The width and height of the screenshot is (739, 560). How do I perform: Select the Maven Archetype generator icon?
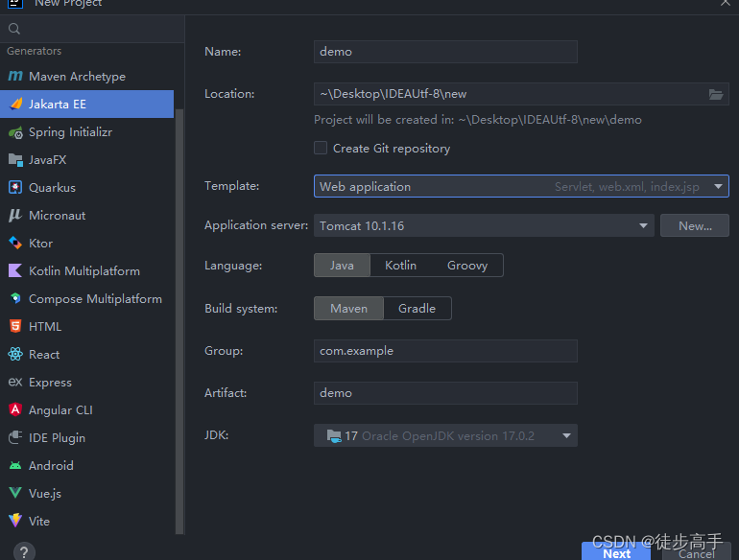(15, 76)
